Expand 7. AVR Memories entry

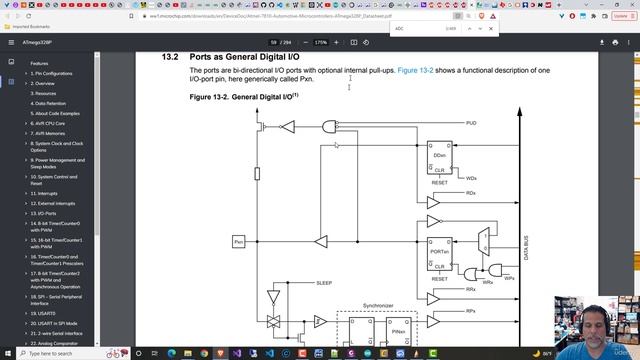point(26,133)
